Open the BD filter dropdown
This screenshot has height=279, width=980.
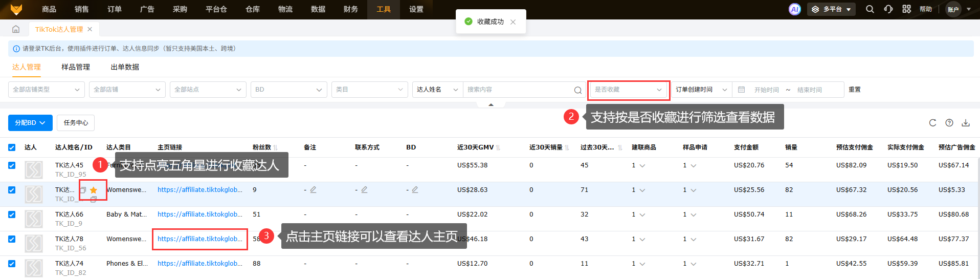(289, 90)
